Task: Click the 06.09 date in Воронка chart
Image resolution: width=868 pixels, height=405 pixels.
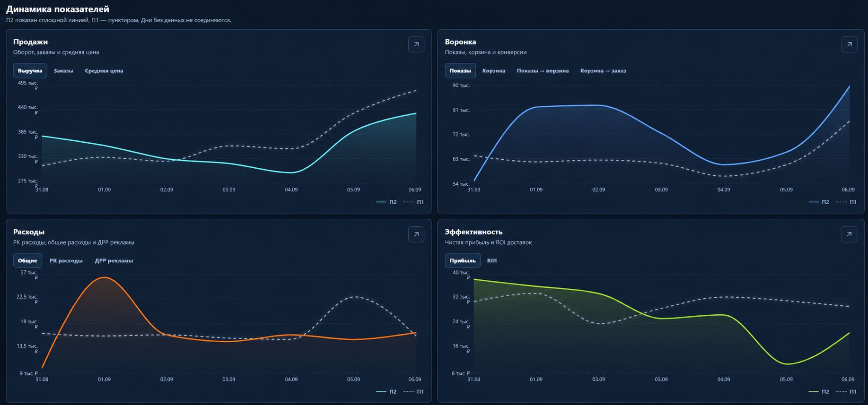Action: (x=848, y=190)
